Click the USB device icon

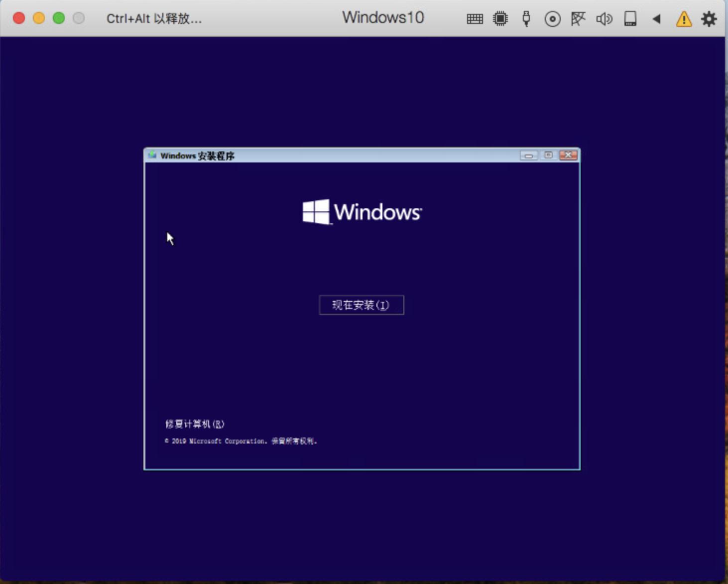click(526, 19)
